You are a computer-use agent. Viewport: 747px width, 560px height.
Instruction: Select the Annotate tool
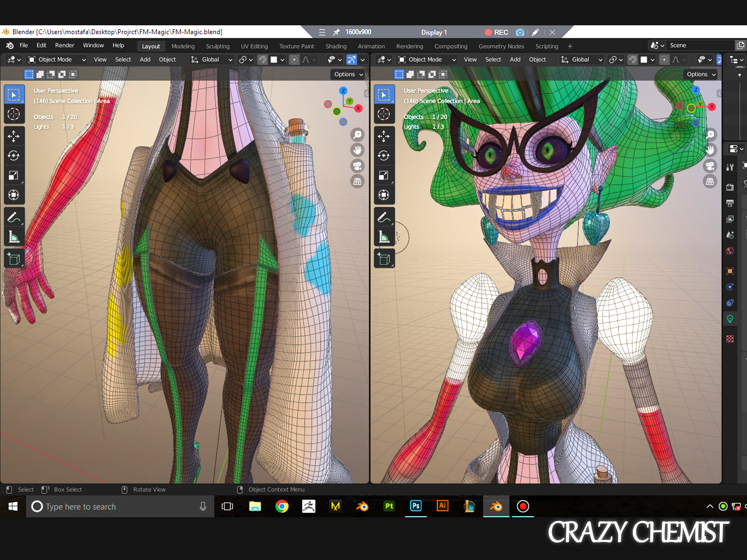point(14,217)
